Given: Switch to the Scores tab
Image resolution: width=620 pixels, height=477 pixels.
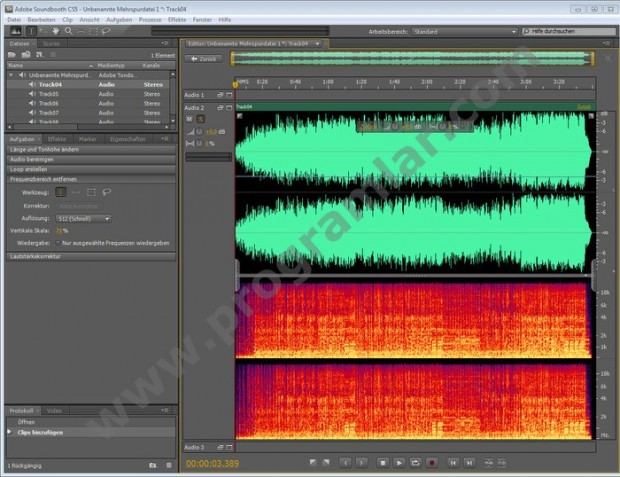Looking at the screenshot, I should click(51, 44).
